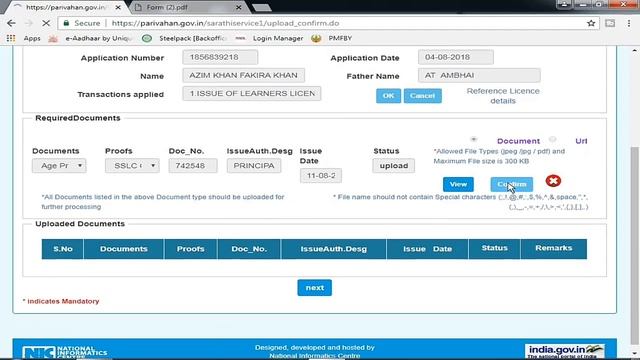640x360 pixels.
Task: Click the Issue Date table column header
Action: [427, 249]
